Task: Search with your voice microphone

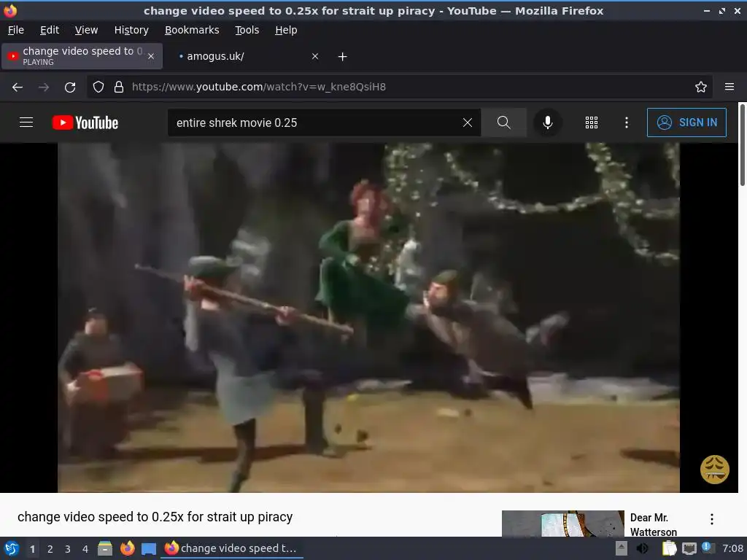Action: tap(548, 122)
